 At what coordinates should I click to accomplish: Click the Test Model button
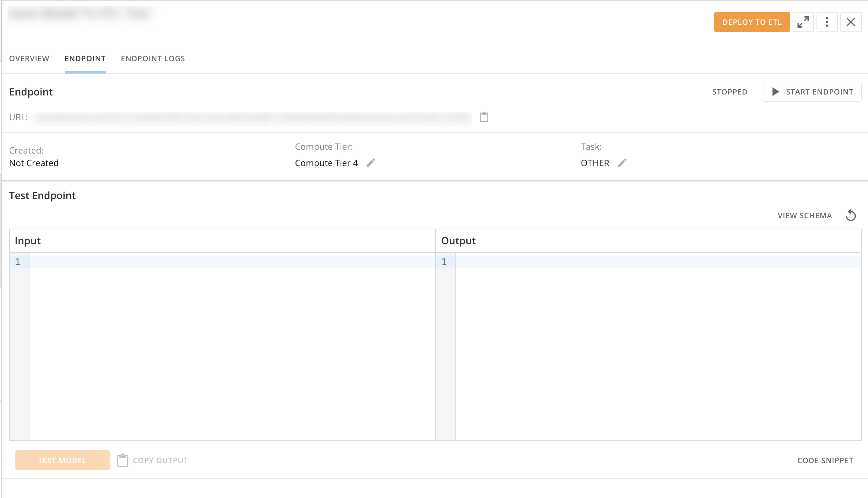pyautogui.click(x=62, y=460)
